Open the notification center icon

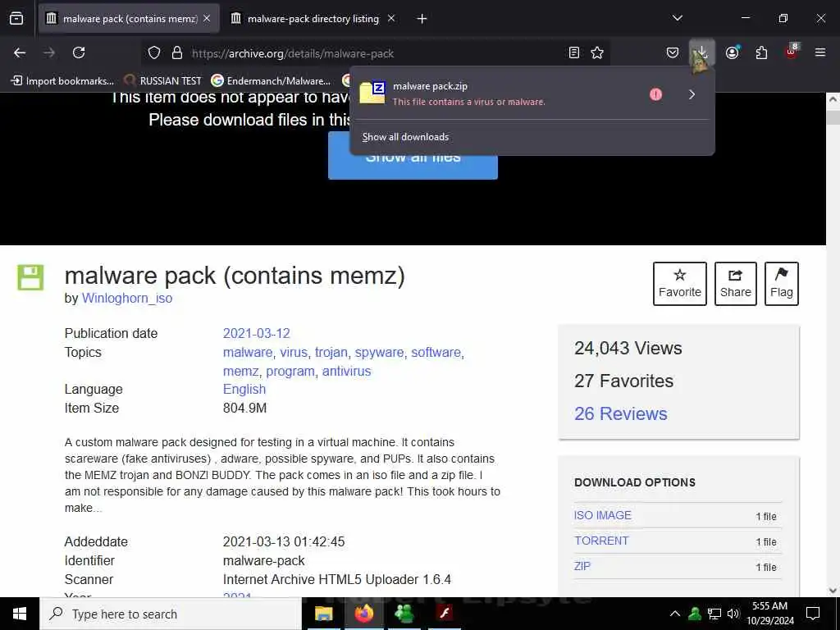click(x=813, y=614)
